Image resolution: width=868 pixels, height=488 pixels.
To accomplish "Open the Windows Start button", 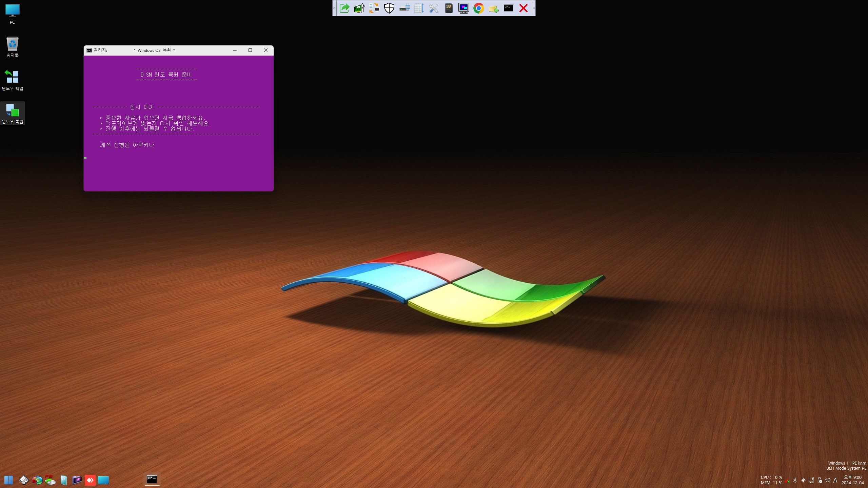I will (8, 480).
